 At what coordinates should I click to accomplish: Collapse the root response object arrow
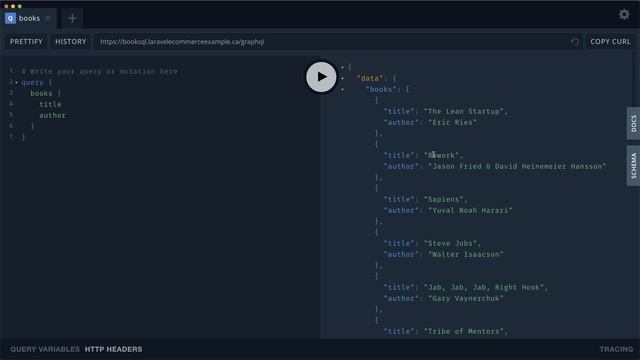point(342,67)
